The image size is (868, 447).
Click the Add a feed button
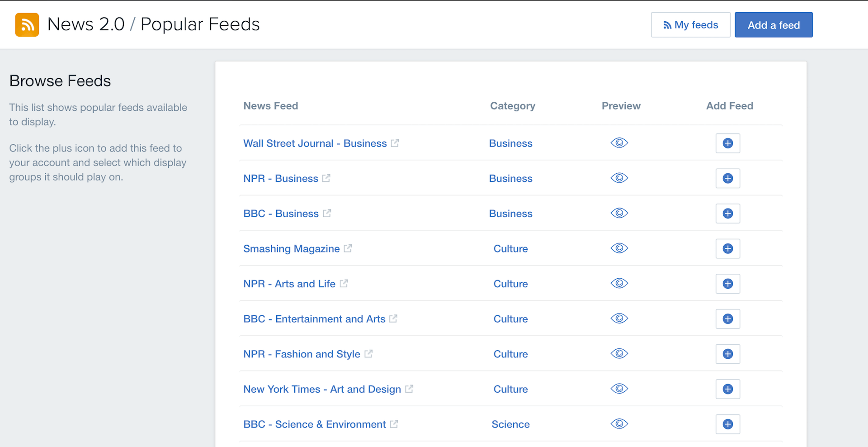point(774,24)
